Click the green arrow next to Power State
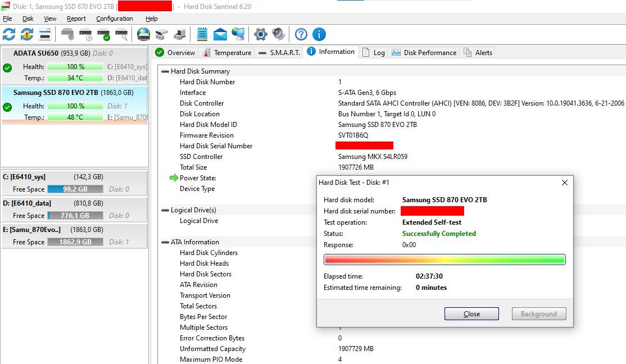 click(x=174, y=178)
